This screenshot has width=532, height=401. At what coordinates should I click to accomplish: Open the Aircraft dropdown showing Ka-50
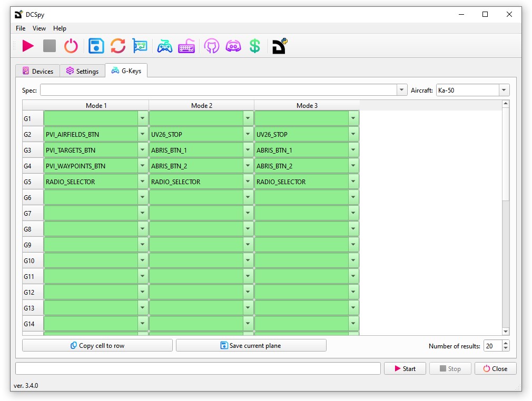[x=504, y=91]
